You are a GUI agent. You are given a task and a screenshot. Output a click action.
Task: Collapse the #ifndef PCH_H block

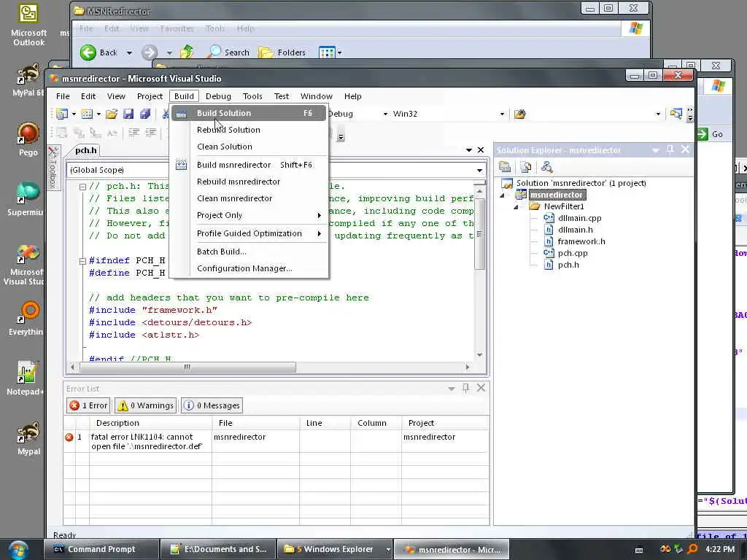coord(82,261)
